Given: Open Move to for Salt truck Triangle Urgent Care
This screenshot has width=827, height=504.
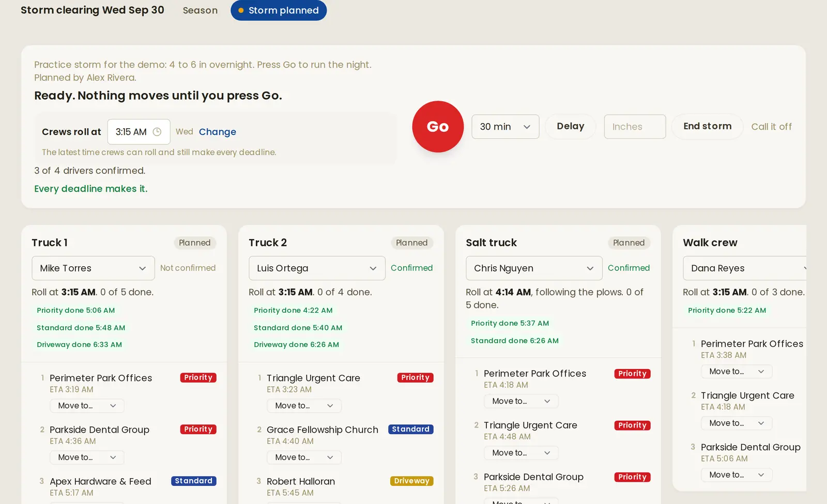Looking at the screenshot, I should pyautogui.click(x=521, y=453).
